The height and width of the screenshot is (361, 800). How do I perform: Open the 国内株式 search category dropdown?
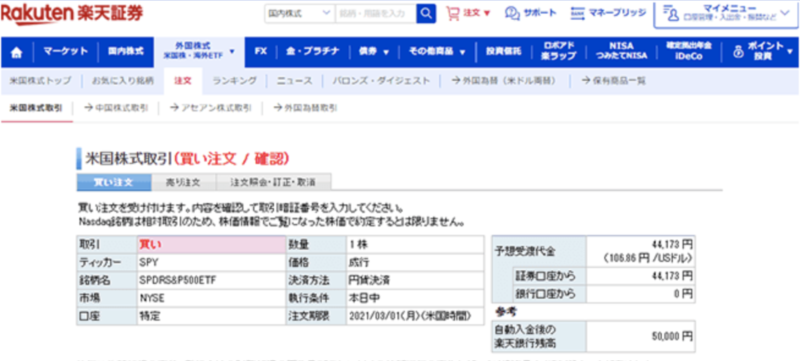tap(299, 14)
